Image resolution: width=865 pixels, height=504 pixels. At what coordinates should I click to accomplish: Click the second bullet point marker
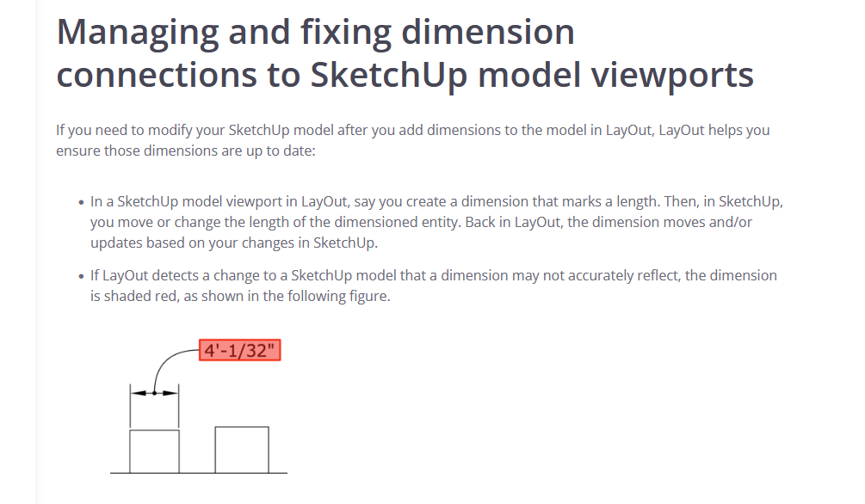click(80, 276)
